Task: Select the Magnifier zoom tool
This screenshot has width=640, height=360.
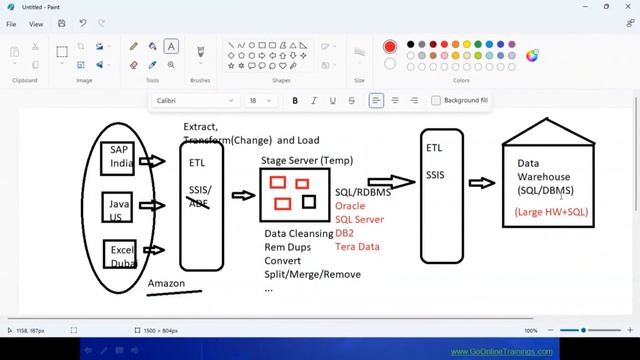Action: 171,65
